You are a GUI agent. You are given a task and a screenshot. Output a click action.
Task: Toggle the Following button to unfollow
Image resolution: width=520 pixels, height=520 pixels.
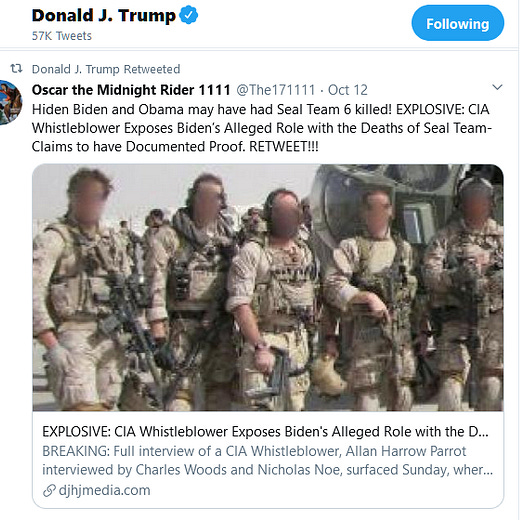pyautogui.click(x=458, y=23)
